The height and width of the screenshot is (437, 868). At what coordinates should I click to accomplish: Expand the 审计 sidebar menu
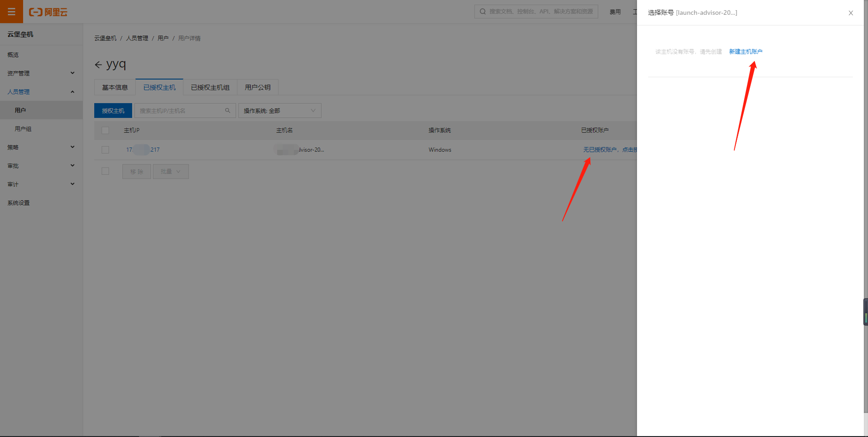pyautogui.click(x=41, y=184)
